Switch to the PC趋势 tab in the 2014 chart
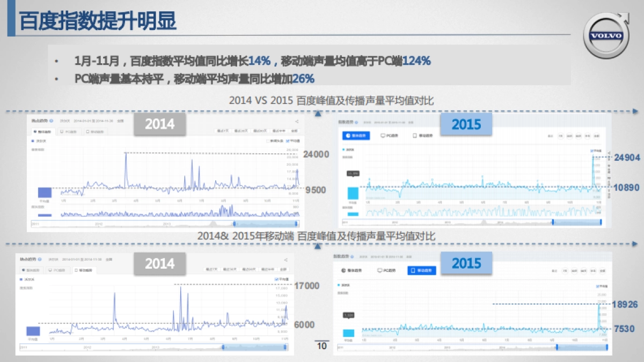Image resolution: width=644 pixels, height=362 pixels. click(x=68, y=132)
